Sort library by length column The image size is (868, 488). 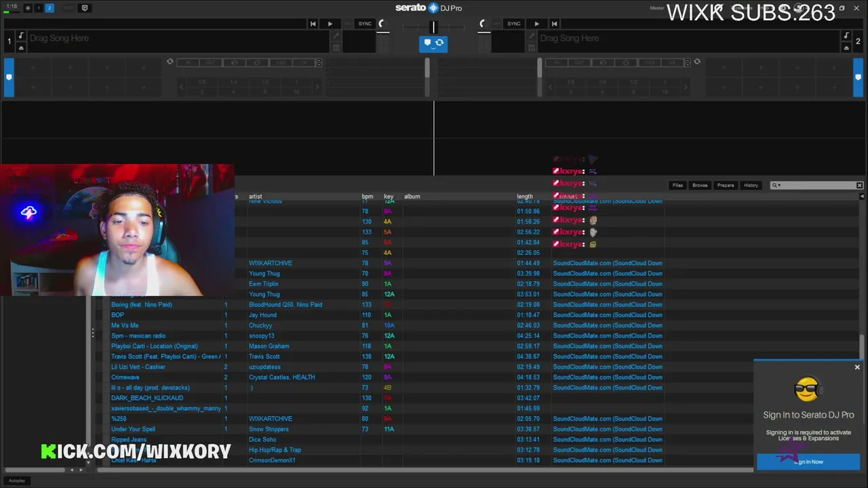point(525,197)
